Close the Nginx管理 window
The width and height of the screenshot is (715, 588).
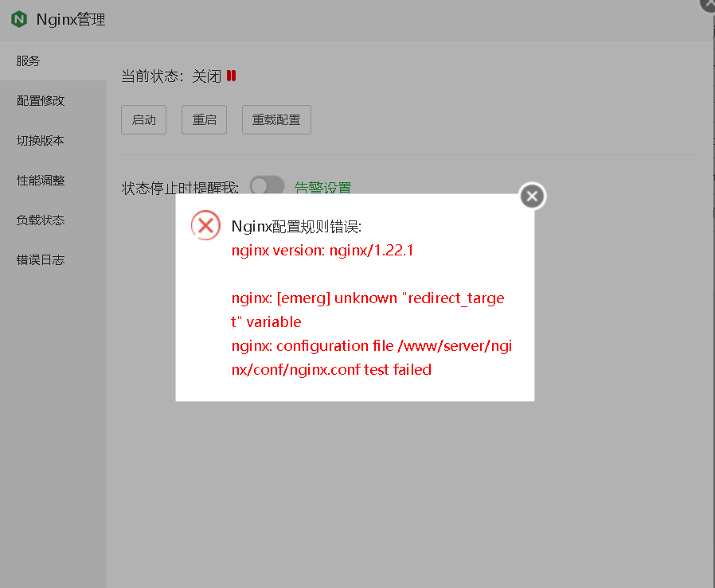tap(708, 4)
